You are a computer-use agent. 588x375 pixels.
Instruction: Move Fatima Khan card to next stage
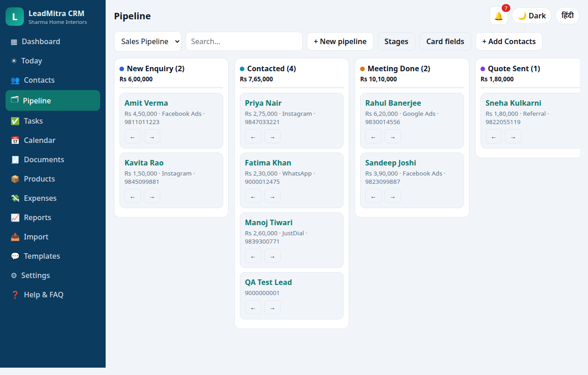coord(272,196)
